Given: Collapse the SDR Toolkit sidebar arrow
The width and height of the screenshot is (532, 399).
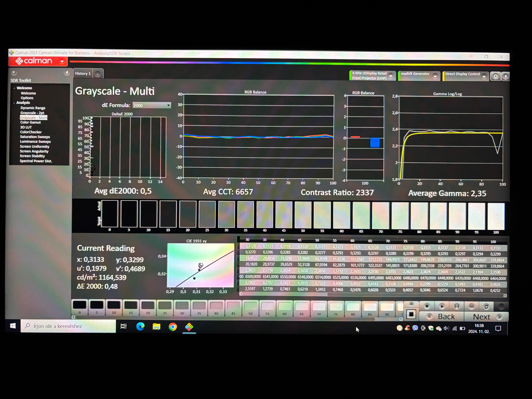Looking at the screenshot, I should (67, 73).
